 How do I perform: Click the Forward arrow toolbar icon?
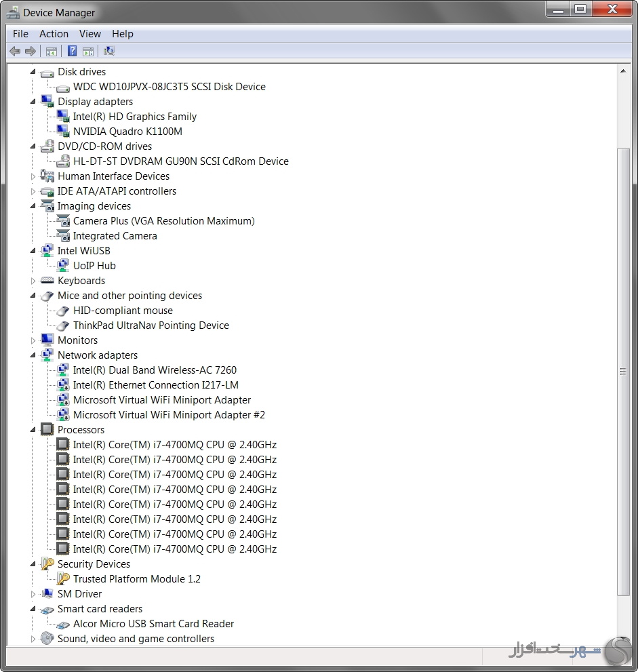(x=30, y=52)
